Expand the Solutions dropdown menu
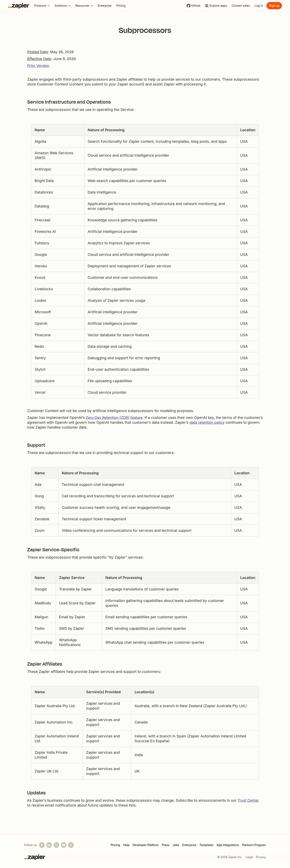The width and height of the screenshot is (290, 868). [62, 6]
